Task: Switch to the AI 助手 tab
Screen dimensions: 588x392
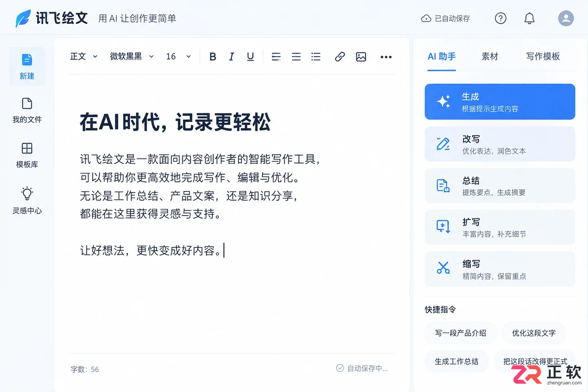Action: point(441,57)
